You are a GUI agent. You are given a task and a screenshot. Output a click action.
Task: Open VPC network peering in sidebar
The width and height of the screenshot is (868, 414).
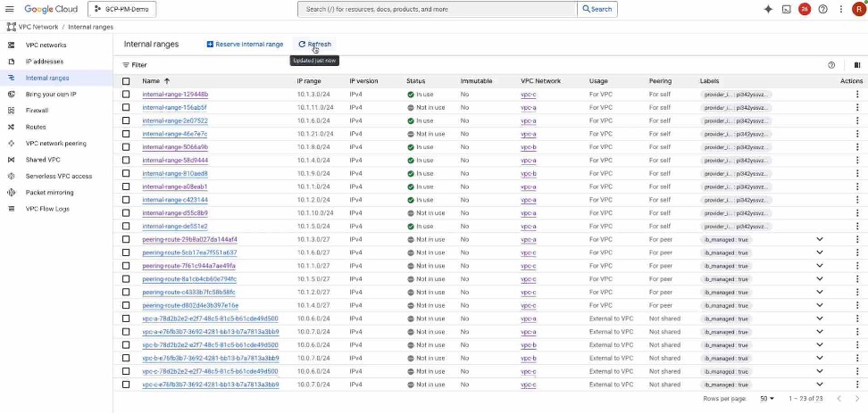55,143
